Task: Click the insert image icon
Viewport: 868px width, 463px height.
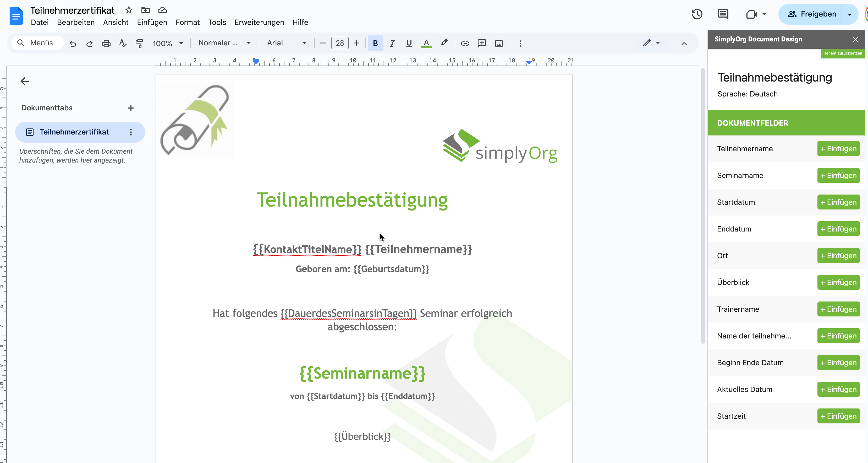Action: pos(499,43)
